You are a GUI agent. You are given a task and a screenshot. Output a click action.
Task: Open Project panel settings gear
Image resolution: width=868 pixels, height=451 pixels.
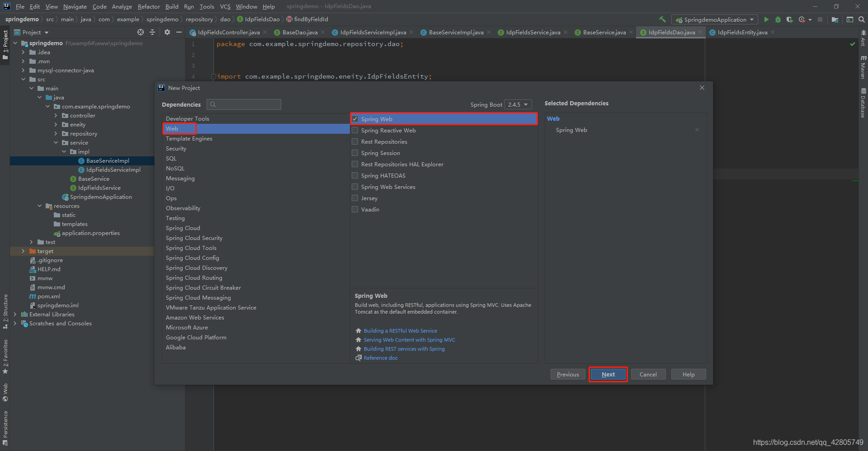tap(167, 32)
